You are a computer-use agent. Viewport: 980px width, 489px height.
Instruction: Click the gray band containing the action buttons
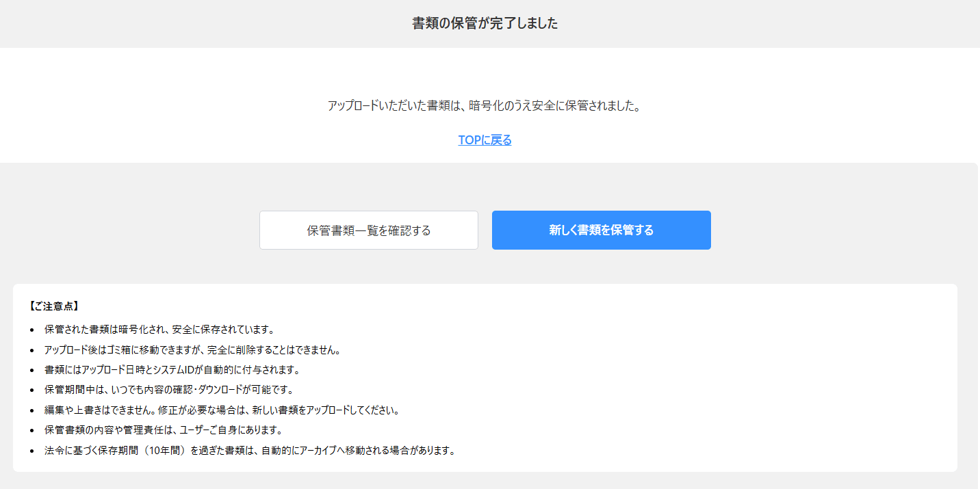(137, 230)
